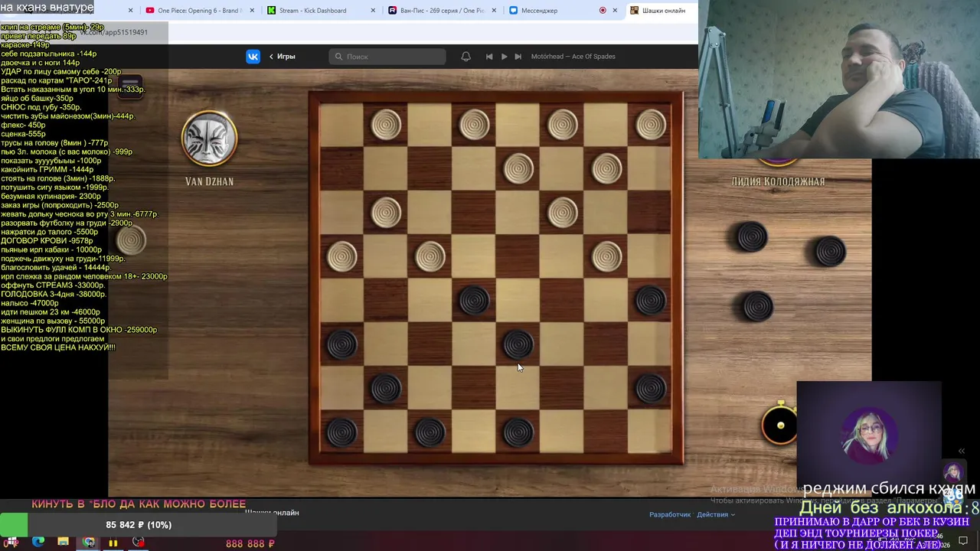Viewport: 980px width, 551px height.
Task: Close the Stream - Kick Dashboard tab
Action: (373, 11)
